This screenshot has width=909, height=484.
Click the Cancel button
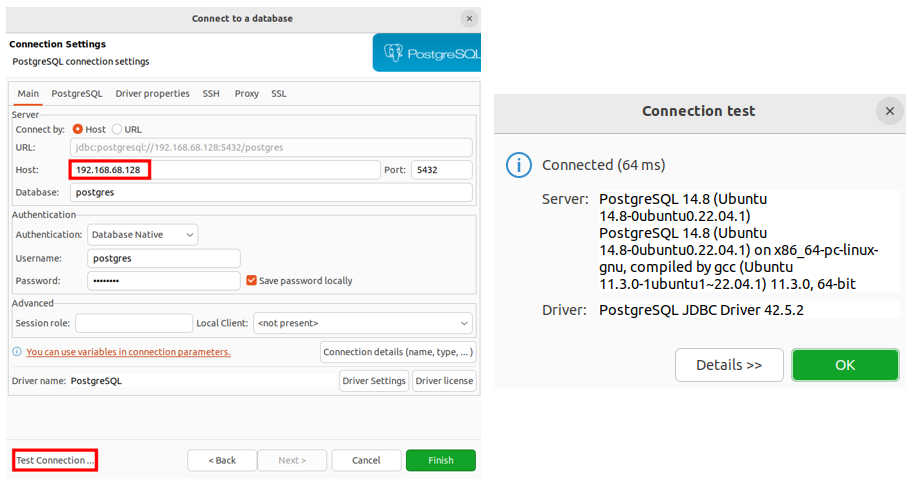coord(366,460)
